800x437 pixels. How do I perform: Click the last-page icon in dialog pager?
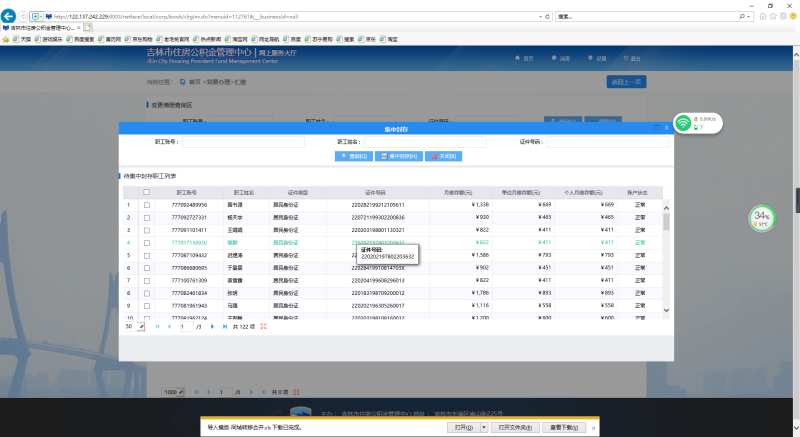[224, 326]
